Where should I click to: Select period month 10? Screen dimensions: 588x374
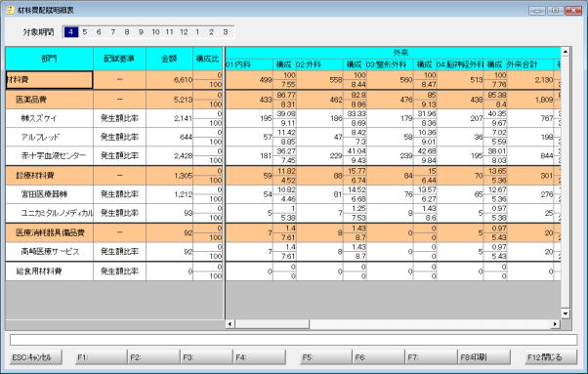click(155, 32)
